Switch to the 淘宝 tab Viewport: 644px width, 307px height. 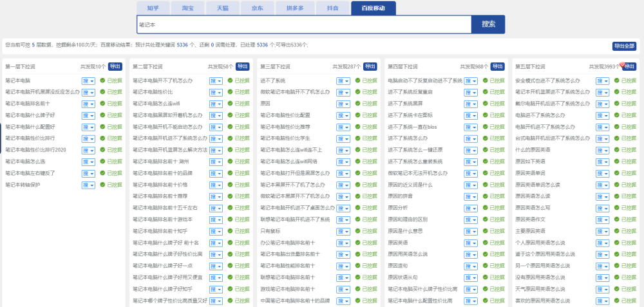[188, 8]
